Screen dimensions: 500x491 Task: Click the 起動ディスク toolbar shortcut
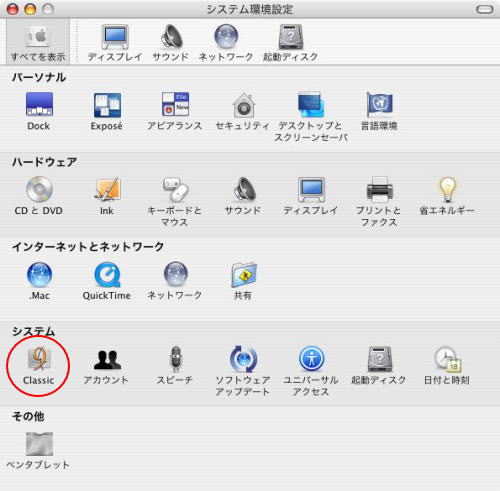coord(291,42)
